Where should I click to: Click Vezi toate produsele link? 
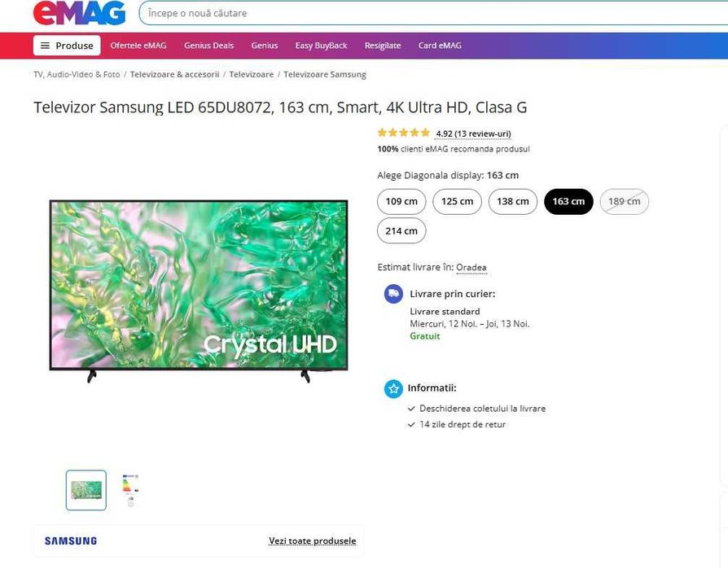[x=313, y=541]
